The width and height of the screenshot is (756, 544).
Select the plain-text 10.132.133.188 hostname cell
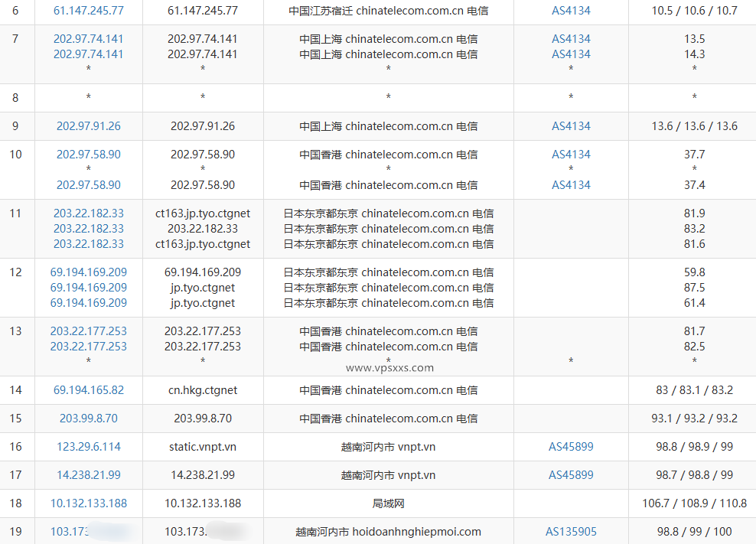(x=203, y=503)
